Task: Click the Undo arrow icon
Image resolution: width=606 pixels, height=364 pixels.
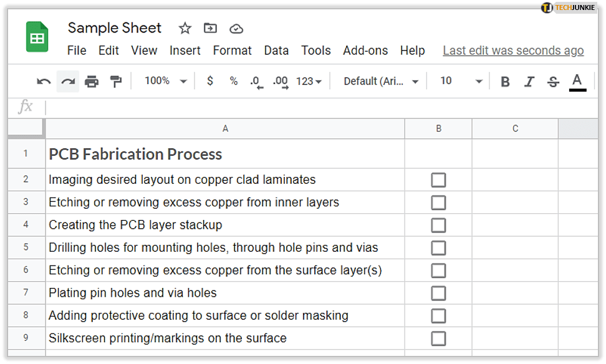Action: pyautogui.click(x=44, y=81)
